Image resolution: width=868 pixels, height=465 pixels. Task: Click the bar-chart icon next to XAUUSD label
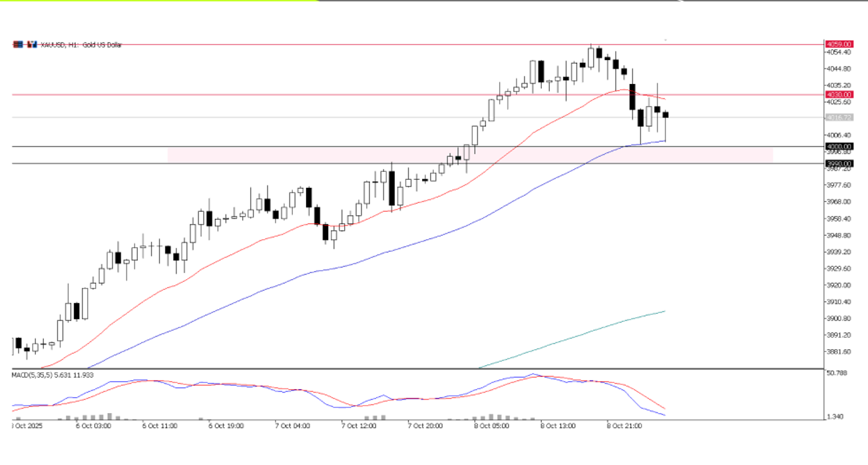tap(31, 45)
